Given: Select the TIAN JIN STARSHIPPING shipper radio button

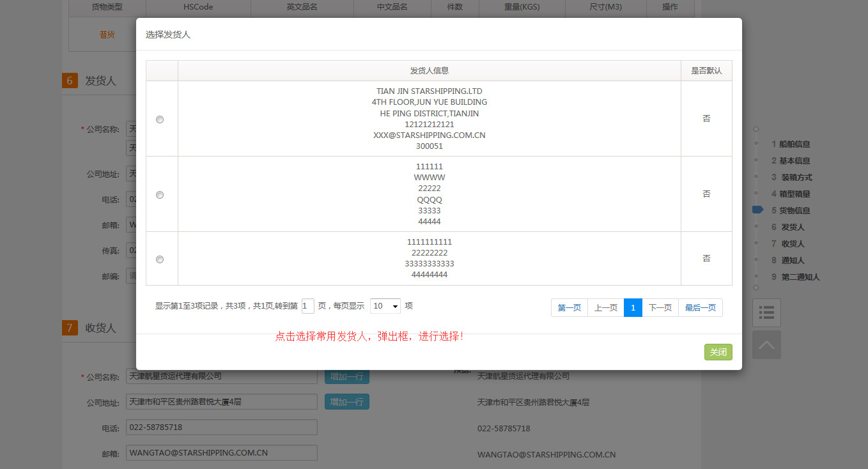Looking at the screenshot, I should point(160,119).
